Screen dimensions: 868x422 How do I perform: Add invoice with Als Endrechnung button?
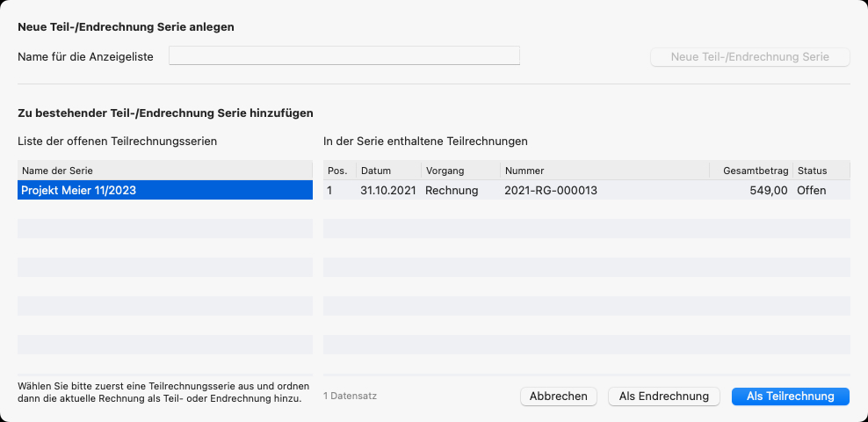tap(664, 397)
